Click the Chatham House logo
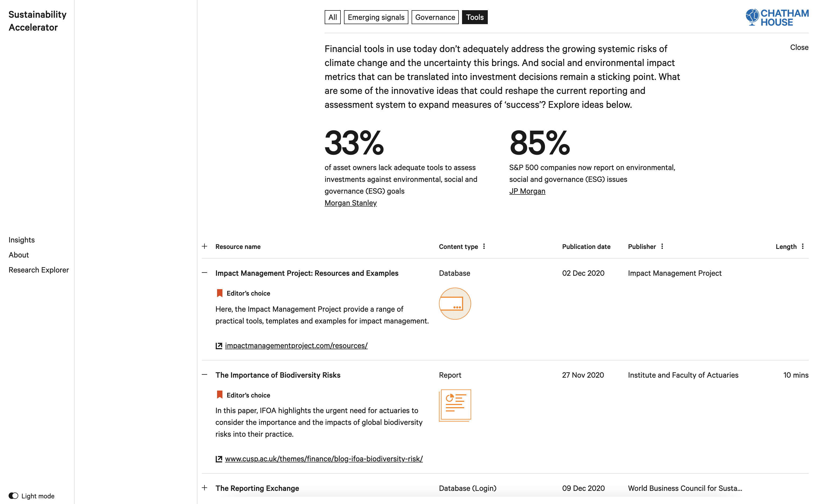 click(x=777, y=18)
